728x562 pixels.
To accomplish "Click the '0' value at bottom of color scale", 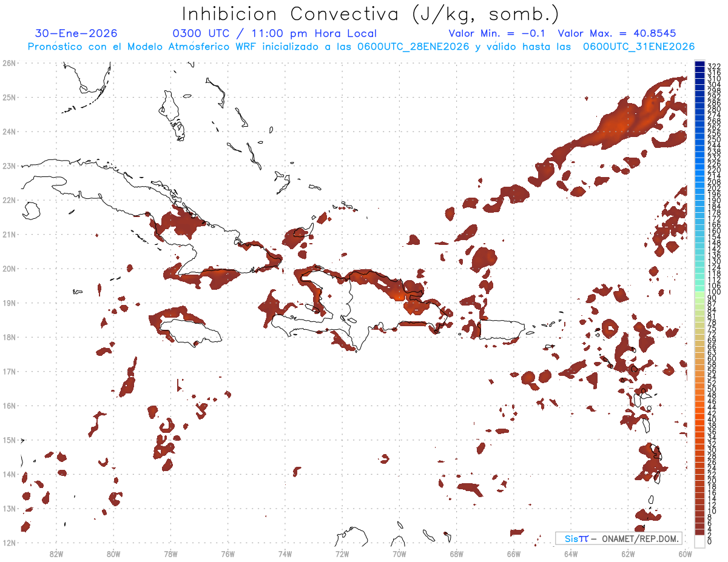I will [x=710, y=541].
